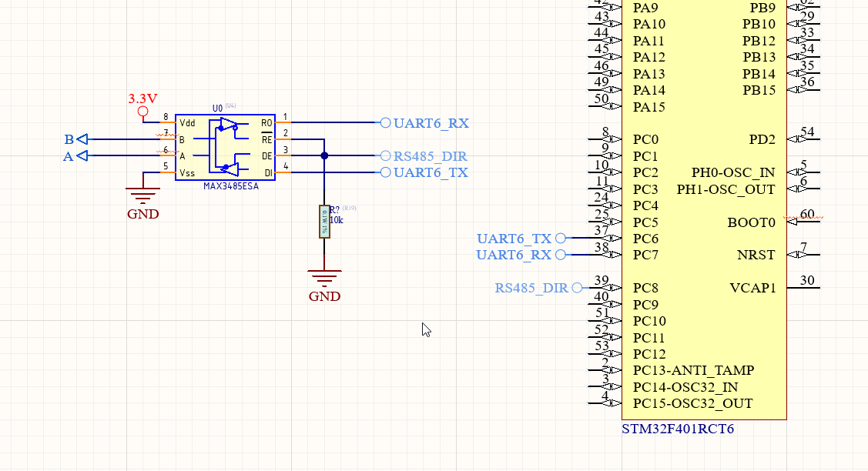Click the MAX3485ESA part name label
Viewport: 868px width, 471px height.
[x=231, y=186]
